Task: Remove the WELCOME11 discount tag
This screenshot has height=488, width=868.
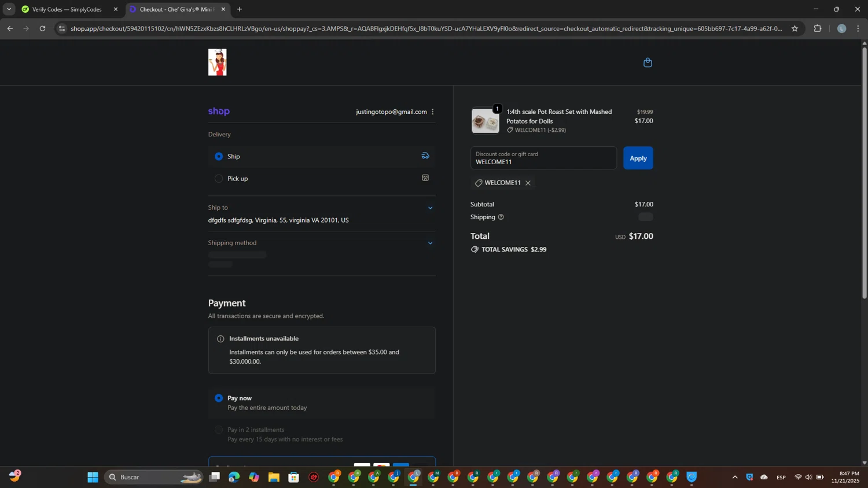Action: click(528, 183)
